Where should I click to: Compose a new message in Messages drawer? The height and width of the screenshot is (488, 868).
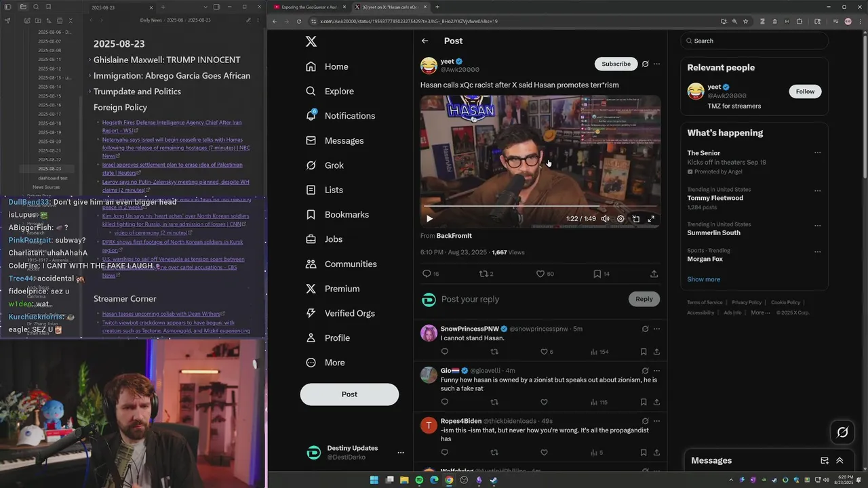(x=825, y=460)
